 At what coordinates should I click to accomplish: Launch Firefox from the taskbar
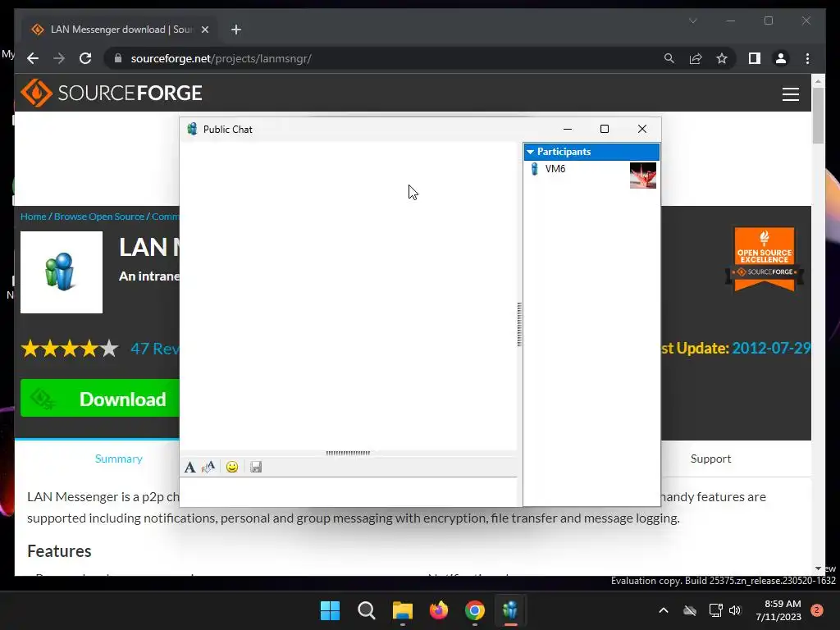(439, 610)
